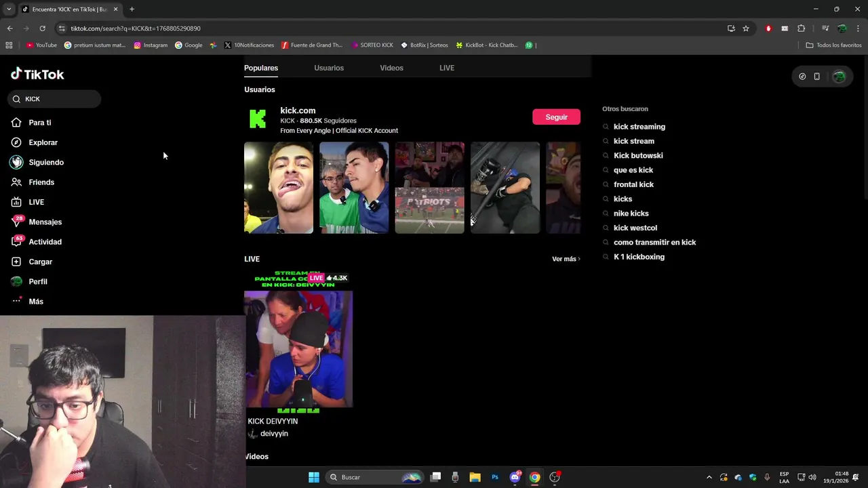Image resolution: width=868 pixels, height=488 pixels.
Task: Open kick.com account name link
Action: tap(298, 110)
